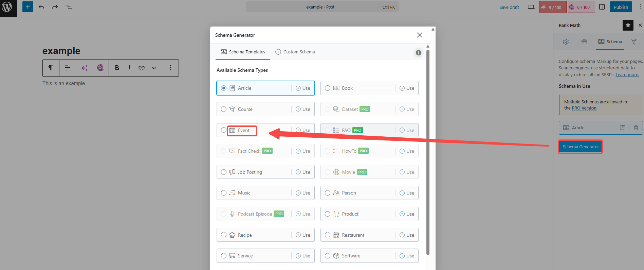Click Use for the Product schema
This screenshot has width=644, height=270.
pyautogui.click(x=407, y=214)
